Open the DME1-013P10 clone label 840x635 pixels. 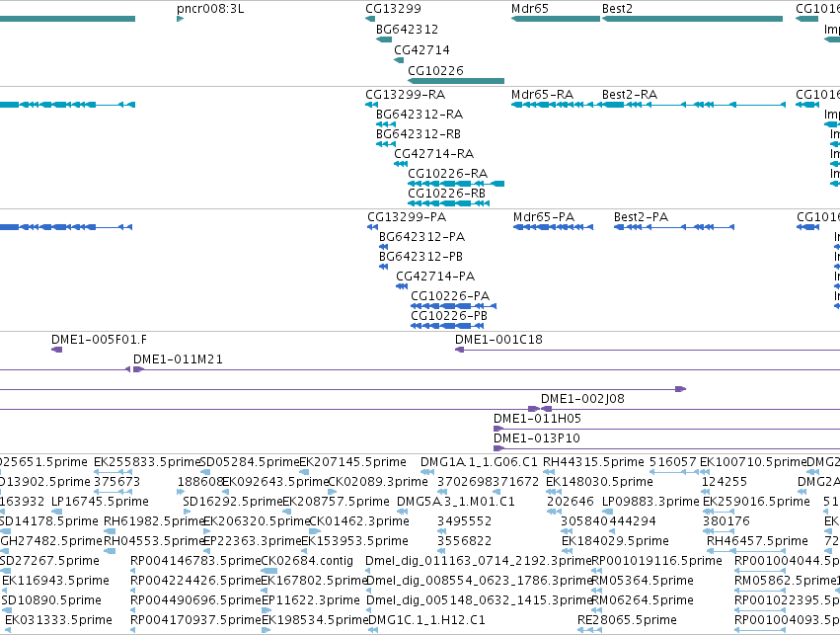[x=537, y=438]
